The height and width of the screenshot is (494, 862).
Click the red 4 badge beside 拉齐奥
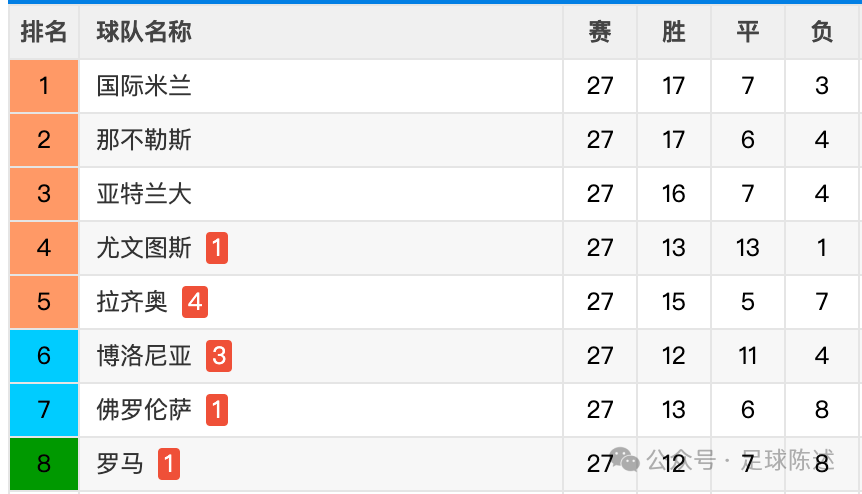[x=195, y=302]
